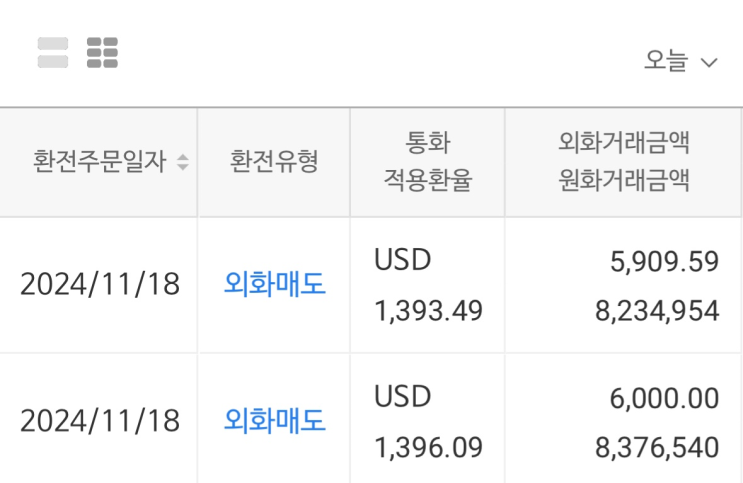Click the sort arrows beside 환전주문일자
Screen dimensions: 743x483
click(x=183, y=162)
